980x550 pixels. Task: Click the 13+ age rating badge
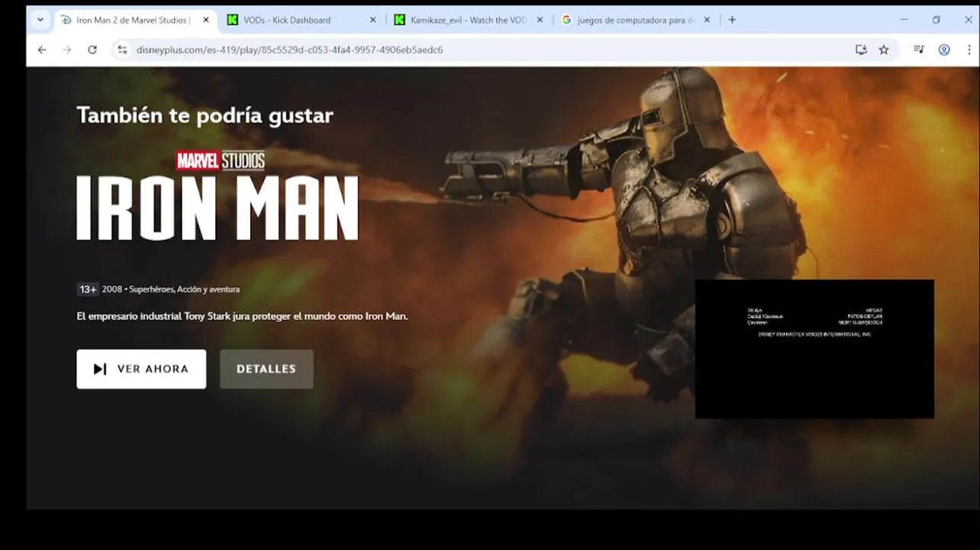88,290
